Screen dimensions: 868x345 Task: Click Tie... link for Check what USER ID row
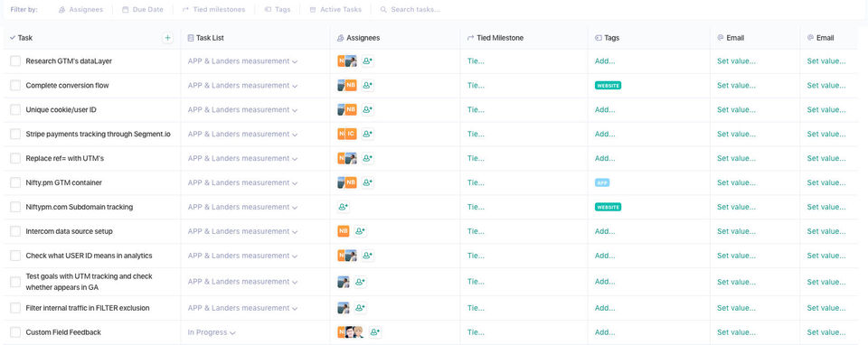[x=476, y=256]
